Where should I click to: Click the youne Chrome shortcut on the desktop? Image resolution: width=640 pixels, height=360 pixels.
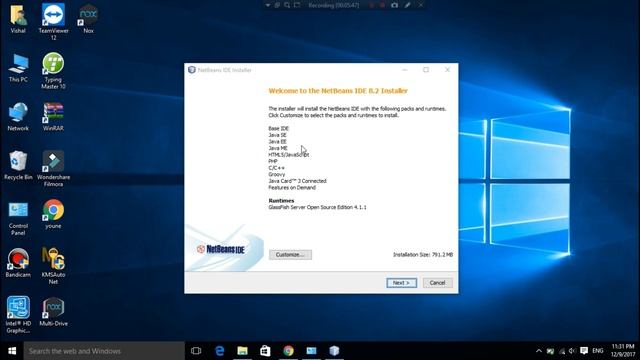click(x=53, y=214)
